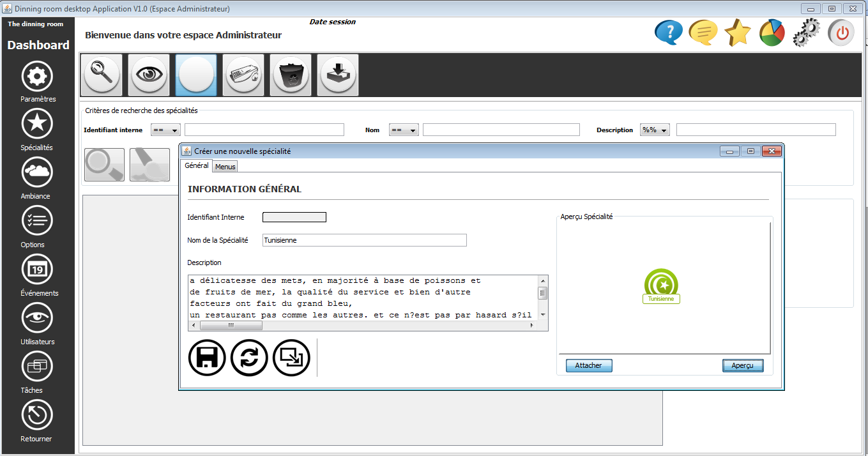Open the Description %% operator dropdown
Viewport: 868px width, 456px height.
(655, 130)
